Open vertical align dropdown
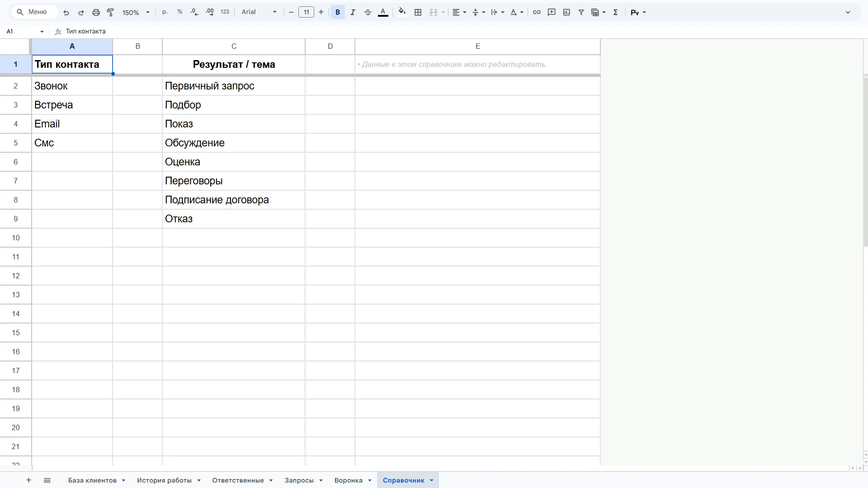The image size is (868, 488). pyautogui.click(x=479, y=12)
